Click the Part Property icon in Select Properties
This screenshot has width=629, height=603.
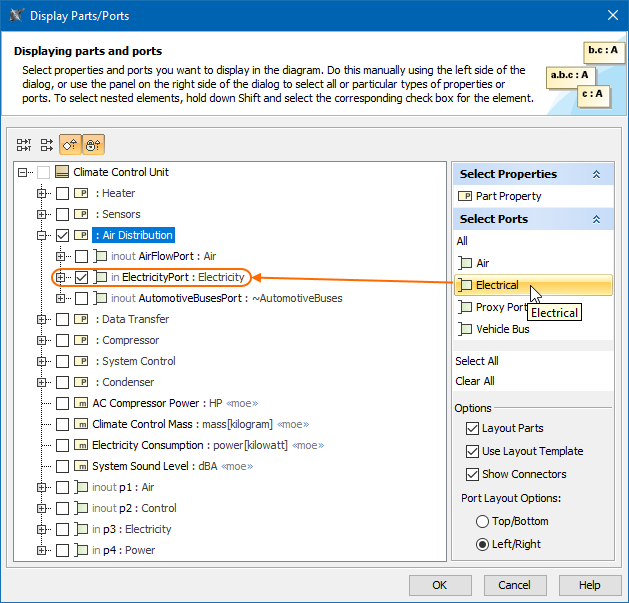[465, 197]
